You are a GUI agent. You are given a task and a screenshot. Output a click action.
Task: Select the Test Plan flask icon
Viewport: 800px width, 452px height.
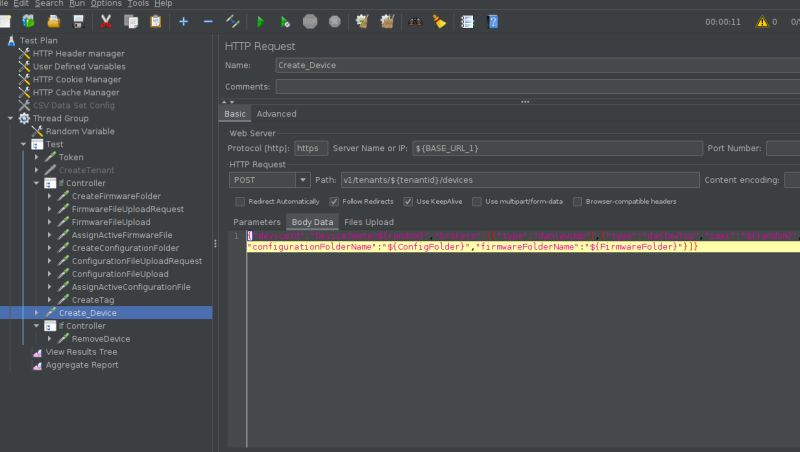(x=11, y=40)
